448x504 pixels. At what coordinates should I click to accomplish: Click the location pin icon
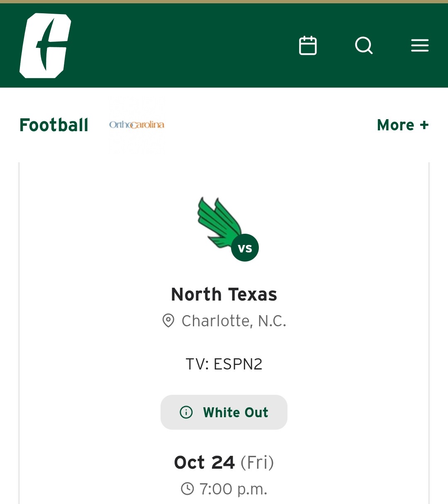click(x=168, y=321)
